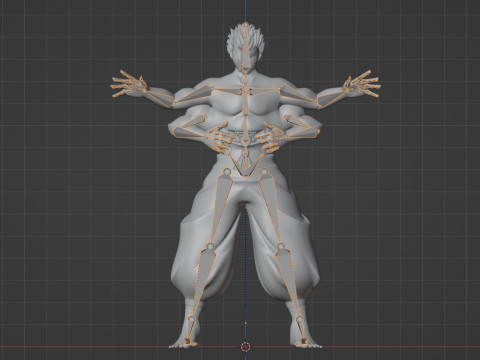The width and height of the screenshot is (480, 360).
Task: Click the hip joint sphere on the screen-right side
Action: pyautogui.click(x=264, y=172)
